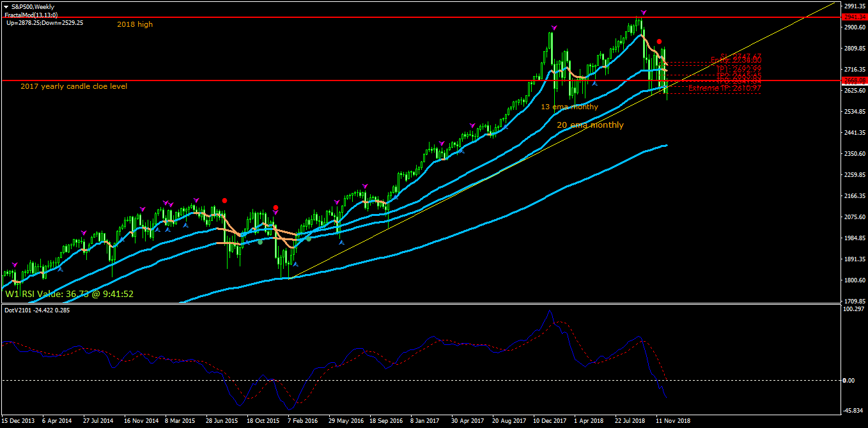Click the S&P500,Weekly chart title

[x=33, y=6]
